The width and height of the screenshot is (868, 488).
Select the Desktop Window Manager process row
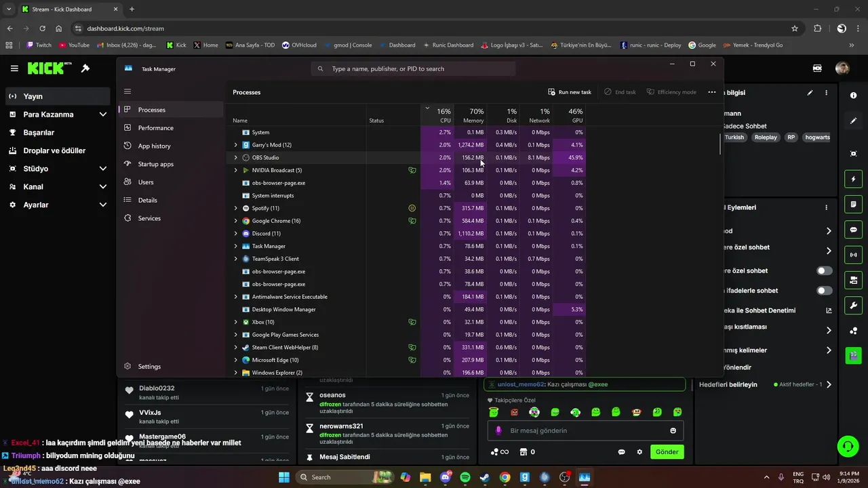click(x=407, y=310)
